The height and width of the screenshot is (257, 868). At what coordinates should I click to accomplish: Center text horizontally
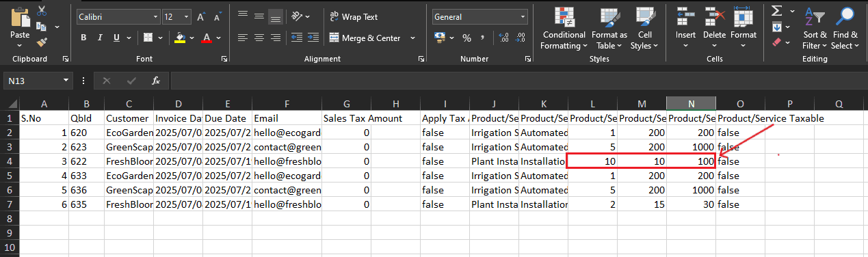point(259,38)
